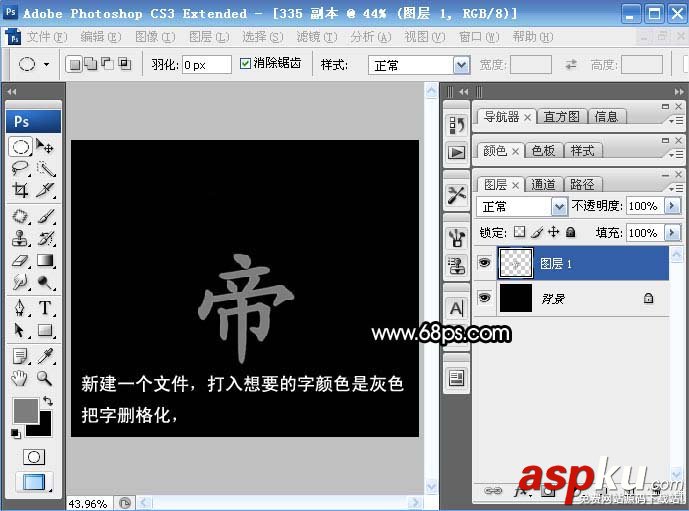Open the 文件 File menu

pos(47,37)
